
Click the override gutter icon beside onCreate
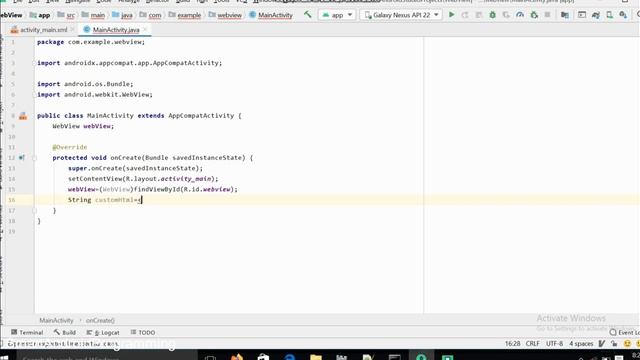point(22,158)
